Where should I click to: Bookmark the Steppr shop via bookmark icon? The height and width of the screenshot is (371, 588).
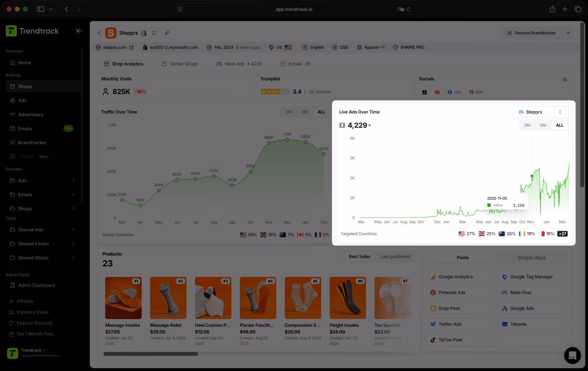(x=154, y=33)
